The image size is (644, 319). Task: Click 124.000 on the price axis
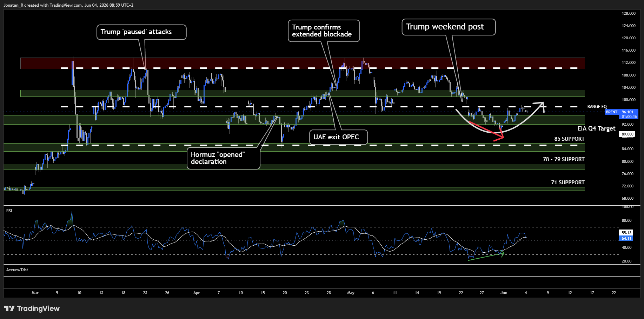click(x=629, y=26)
